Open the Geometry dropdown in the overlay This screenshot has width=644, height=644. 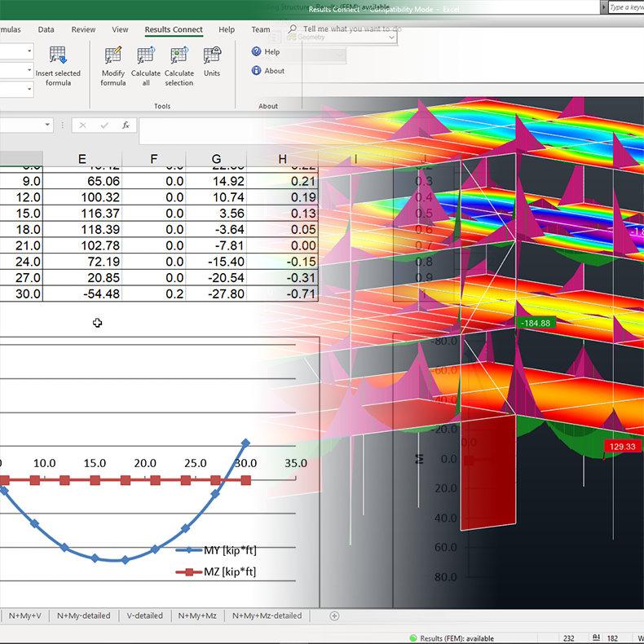392,37
